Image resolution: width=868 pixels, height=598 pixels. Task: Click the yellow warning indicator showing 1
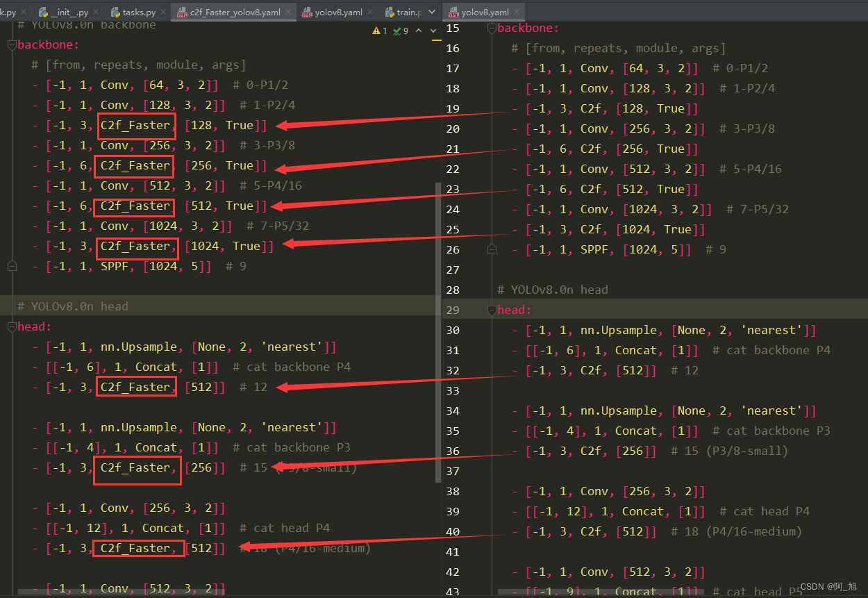point(381,31)
